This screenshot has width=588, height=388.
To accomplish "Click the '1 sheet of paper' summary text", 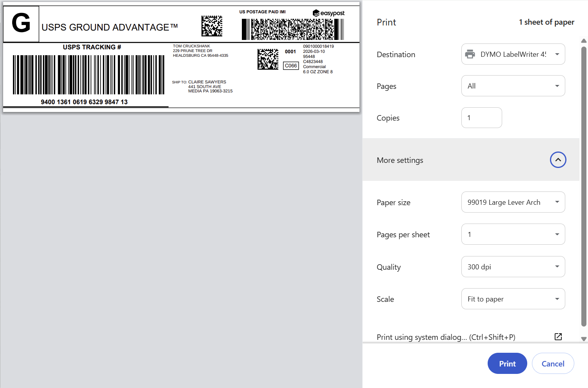I will pos(546,22).
